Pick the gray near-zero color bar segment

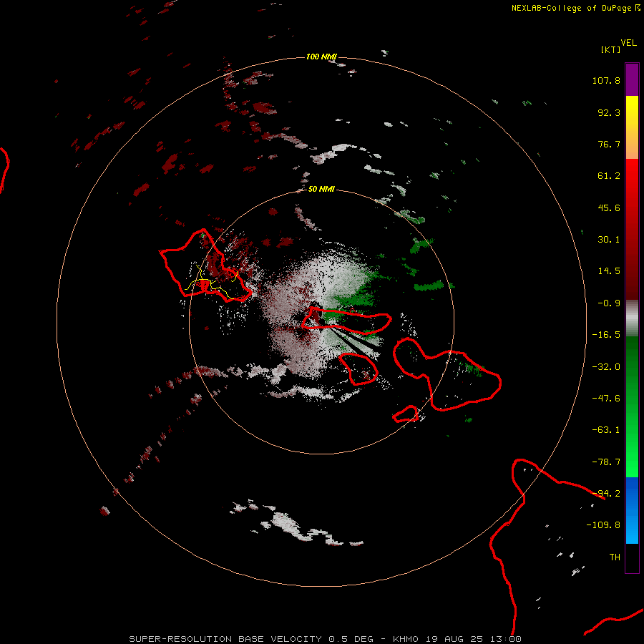(632, 318)
